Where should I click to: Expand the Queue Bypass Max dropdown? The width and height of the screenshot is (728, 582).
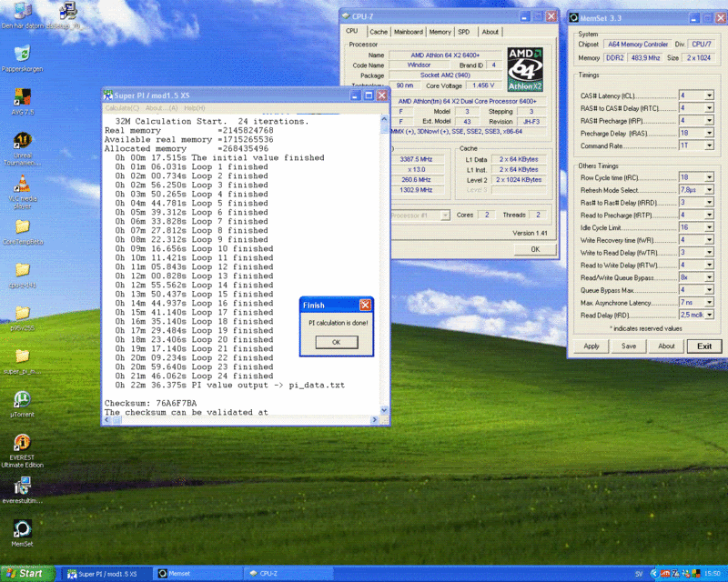[x=709, y=289]
